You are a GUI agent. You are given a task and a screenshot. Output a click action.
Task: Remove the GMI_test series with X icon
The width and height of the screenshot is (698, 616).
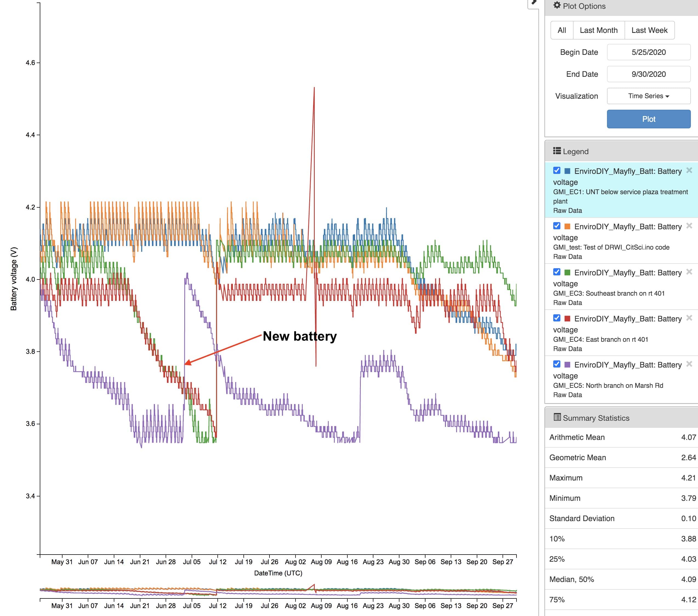point(689,225)
